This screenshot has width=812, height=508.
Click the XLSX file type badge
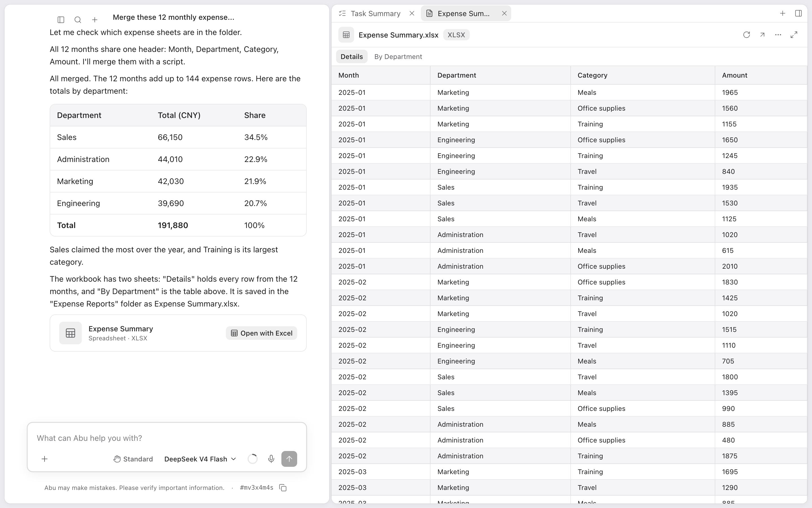click(456, 35)
